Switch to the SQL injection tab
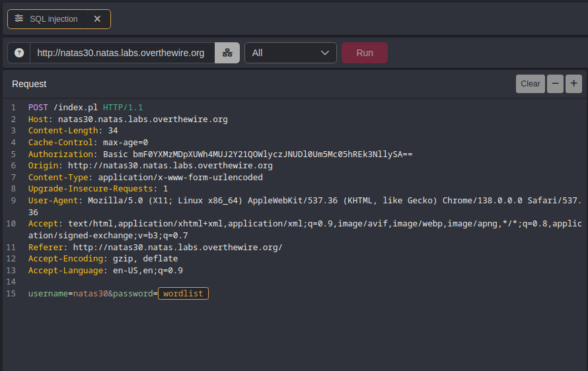Screen dimensions: 588x371 click(54, 19)
